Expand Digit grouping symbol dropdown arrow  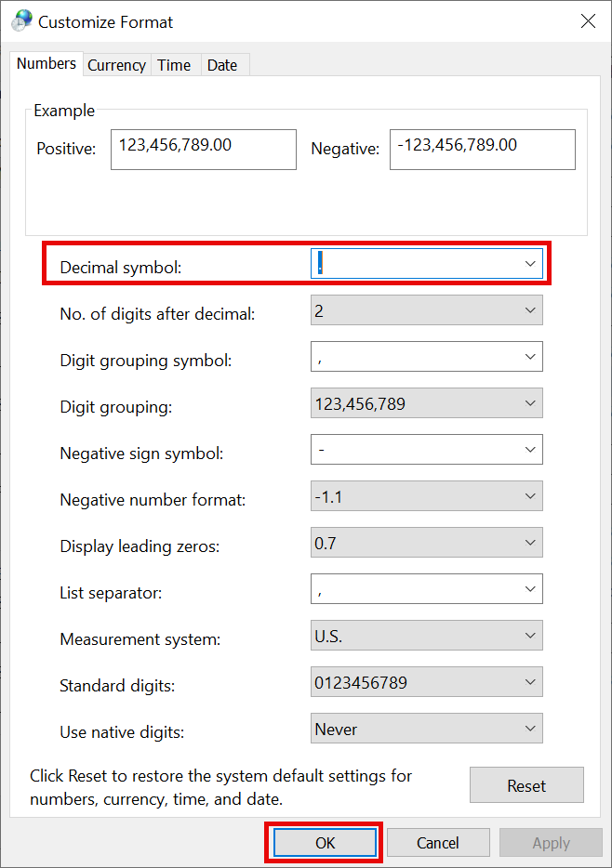[x=530, y=357]
